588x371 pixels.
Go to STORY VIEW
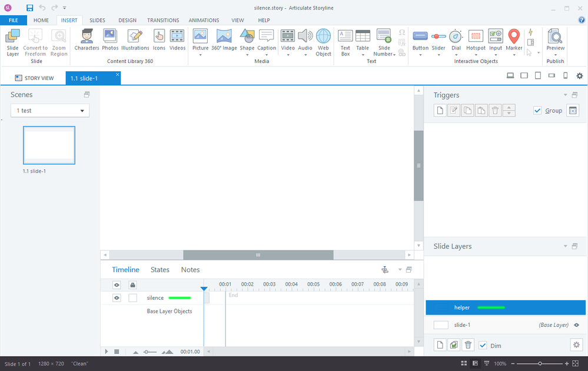click(34, 78)
